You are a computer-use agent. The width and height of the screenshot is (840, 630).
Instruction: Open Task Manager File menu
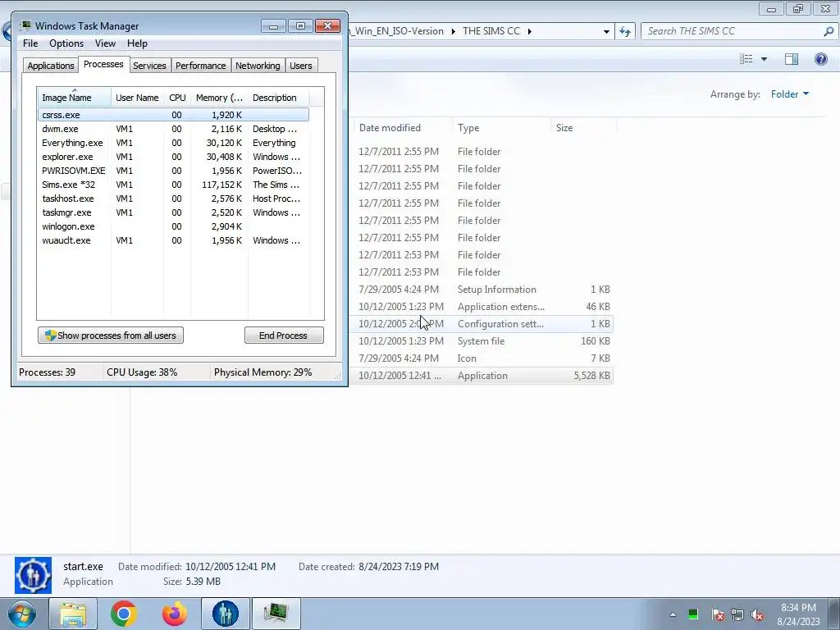[30, 43]
